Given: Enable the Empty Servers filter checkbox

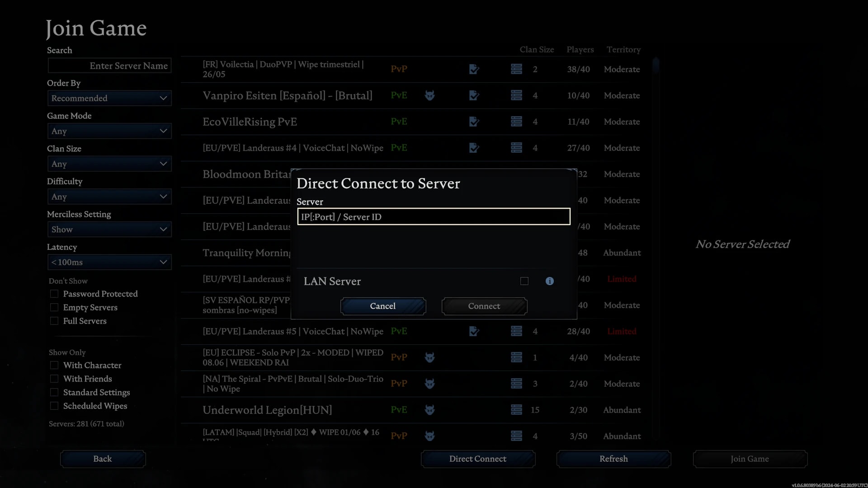Looking at the screenshot, I should (54, 307).
